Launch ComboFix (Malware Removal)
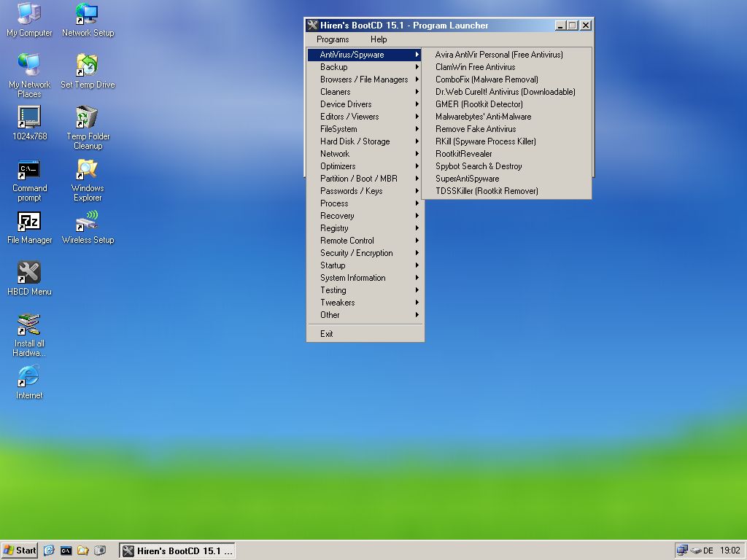The image size is (747, 560). coord(506,79)
